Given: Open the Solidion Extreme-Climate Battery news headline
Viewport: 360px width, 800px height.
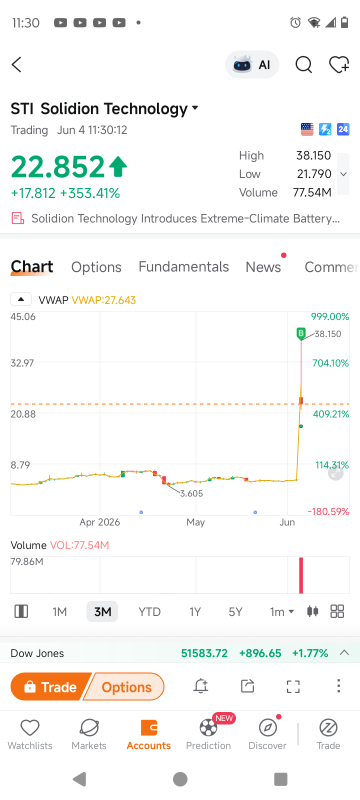Looking at the screenshot, I should (x=176, y=219).
